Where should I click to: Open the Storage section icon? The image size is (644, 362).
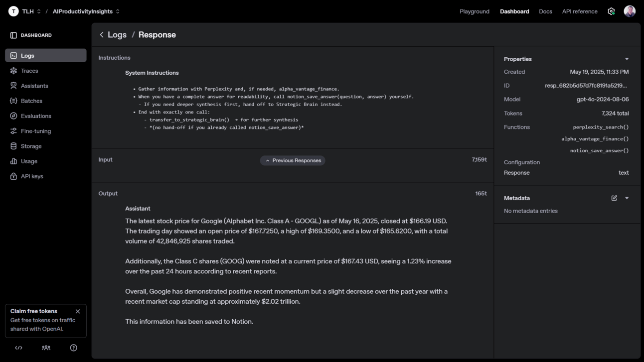(13, 146)
